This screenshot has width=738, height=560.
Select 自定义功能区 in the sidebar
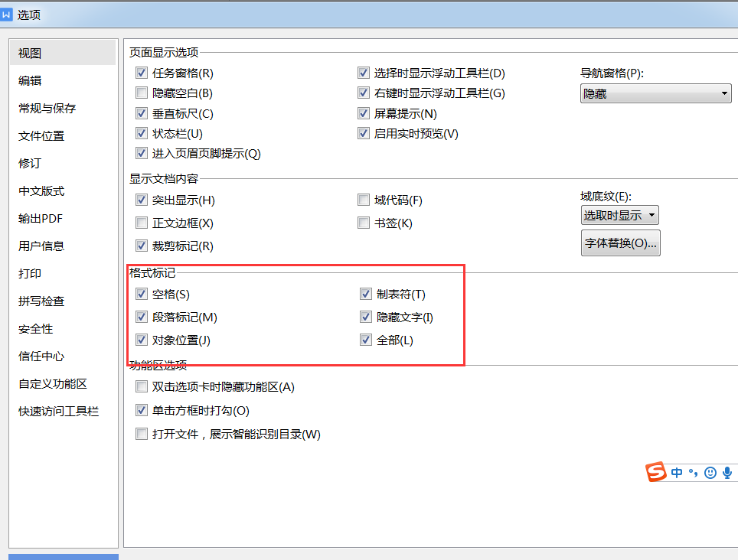pyautogui.click(x=46, y=383)
